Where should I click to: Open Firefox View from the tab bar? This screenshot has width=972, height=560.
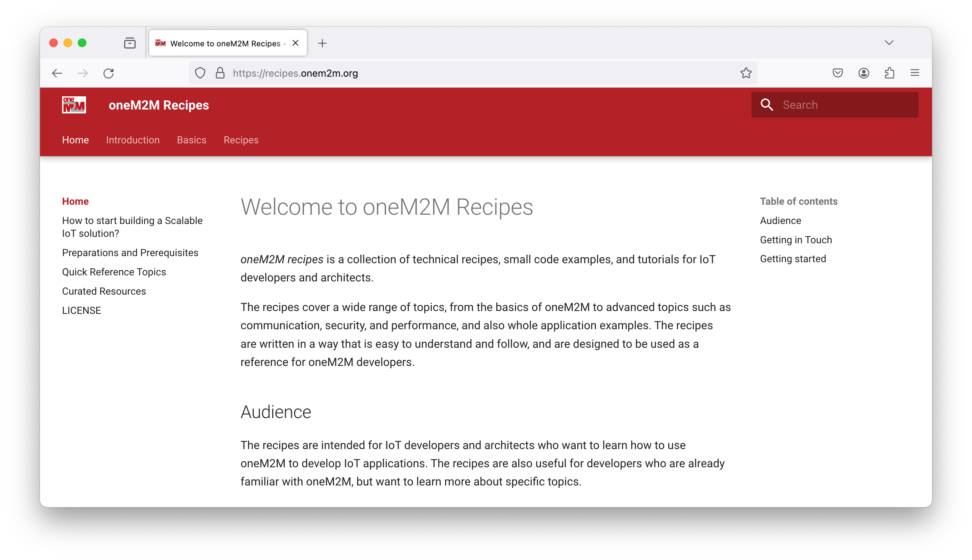coord(130,43)
